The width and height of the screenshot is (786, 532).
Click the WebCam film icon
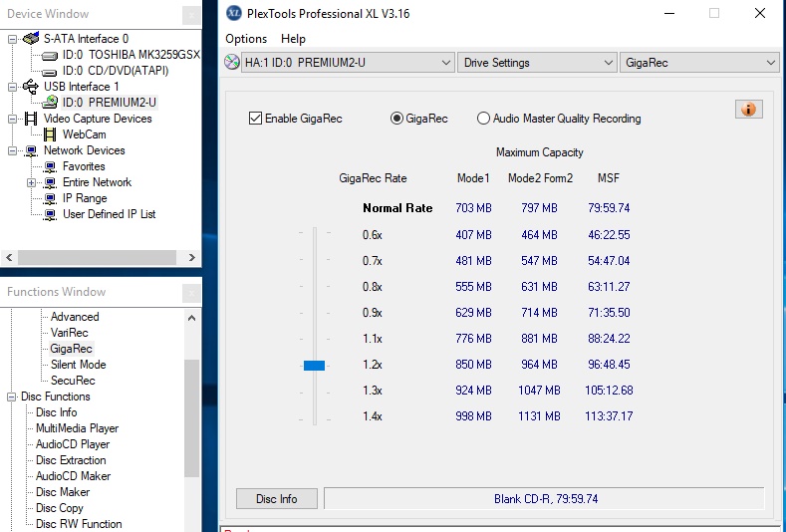coord(50,134)
